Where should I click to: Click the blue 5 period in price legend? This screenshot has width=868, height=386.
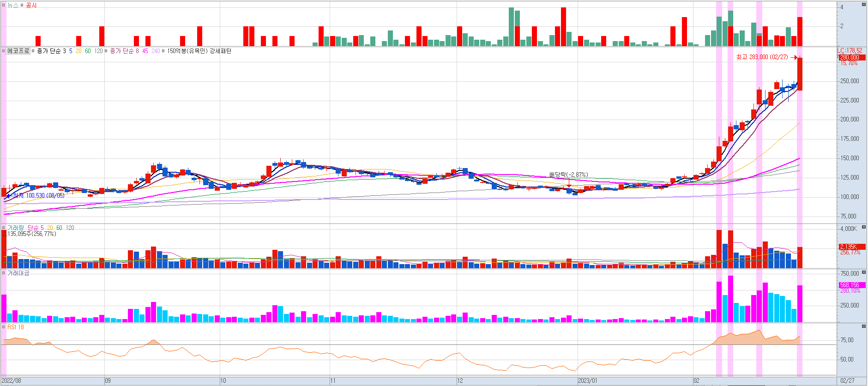pos(71,51)
